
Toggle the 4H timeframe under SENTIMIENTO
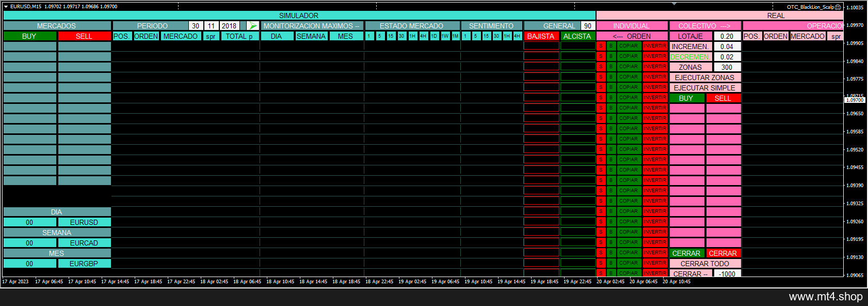point(517,36)
